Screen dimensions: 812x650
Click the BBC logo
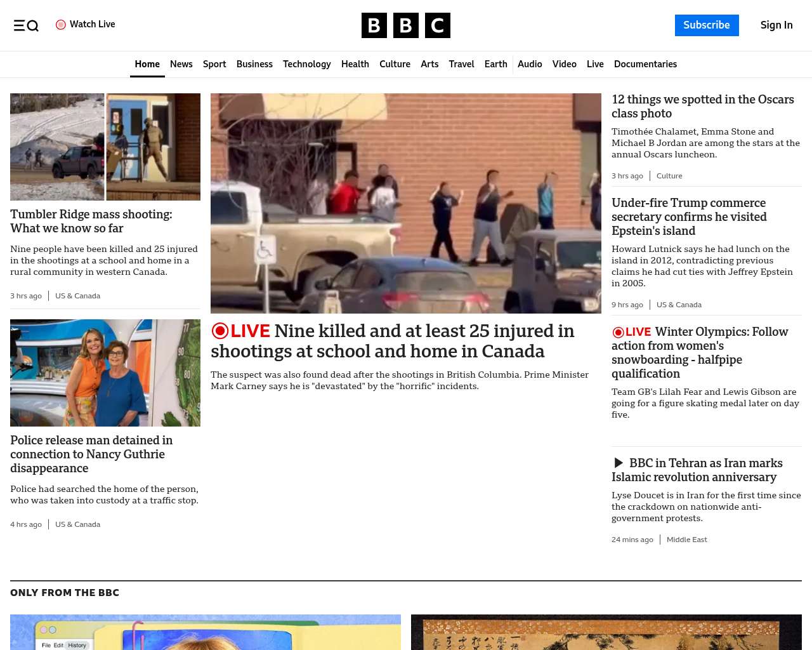406,25
